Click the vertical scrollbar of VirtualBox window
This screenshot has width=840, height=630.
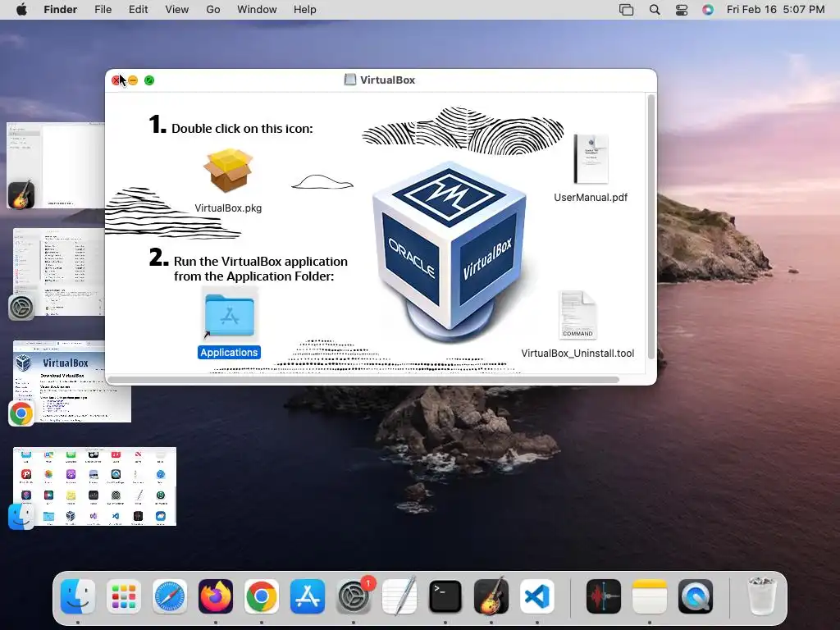click(x=651, y=227)
